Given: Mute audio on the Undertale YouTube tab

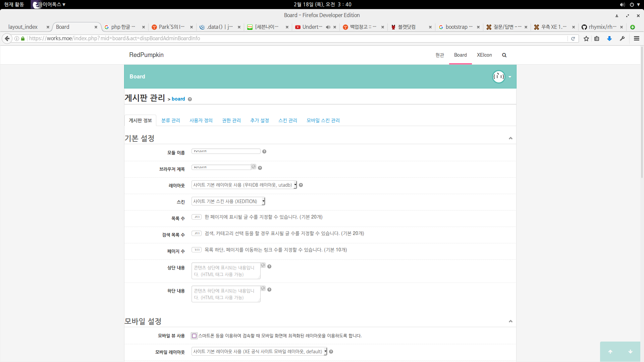Looking at the screenshot, I should pyautogui.click(x=328, y=27).
